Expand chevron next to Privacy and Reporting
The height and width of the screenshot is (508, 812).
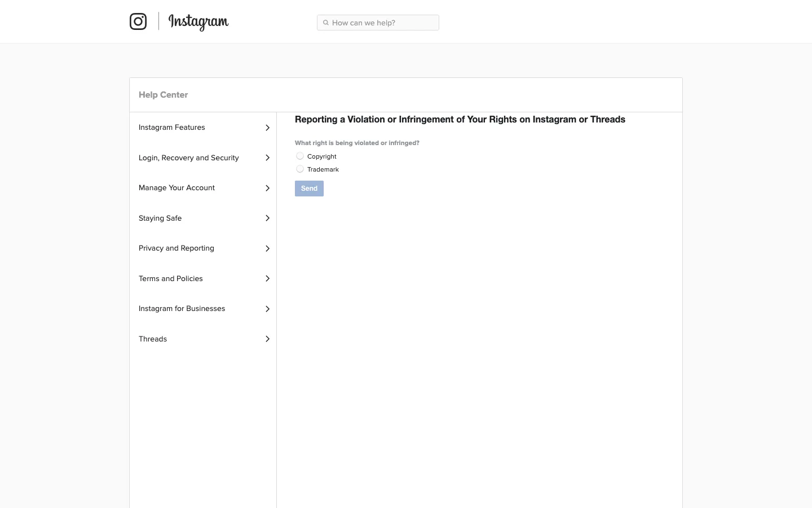267,248
